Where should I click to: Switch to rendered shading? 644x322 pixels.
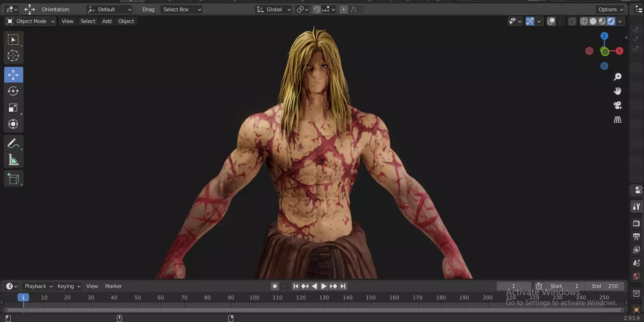pyautogui.click(x=611, y=21)
